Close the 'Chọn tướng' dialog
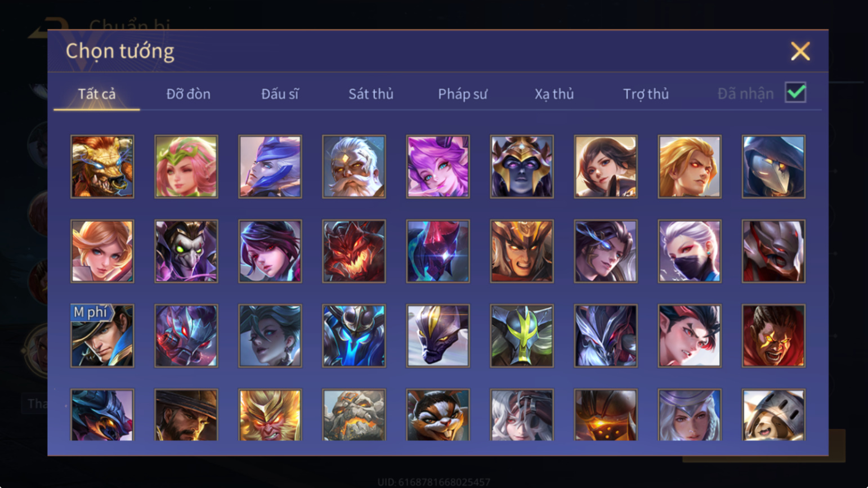Image resolution: width=868 pixels, height=488 pixels. point(800,51)
